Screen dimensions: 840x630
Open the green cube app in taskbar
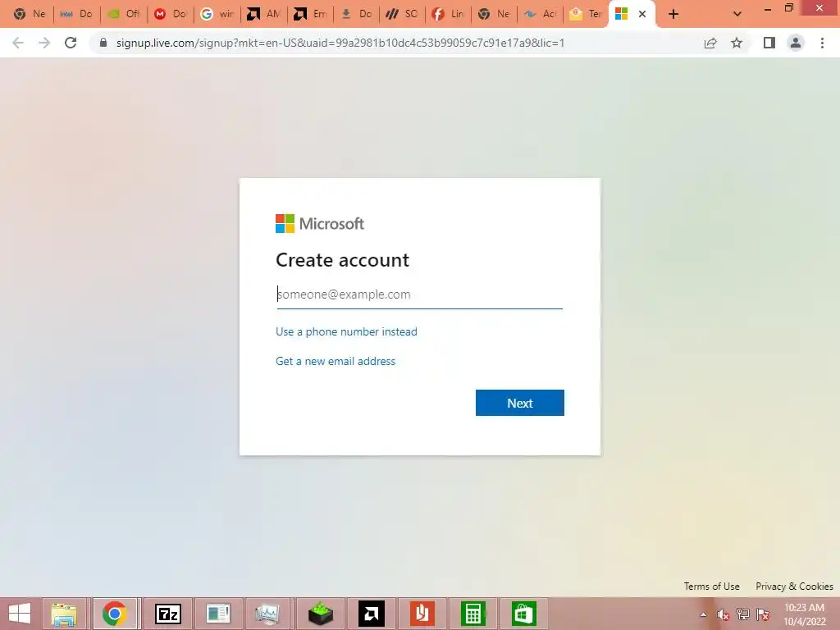pos(321,614)
